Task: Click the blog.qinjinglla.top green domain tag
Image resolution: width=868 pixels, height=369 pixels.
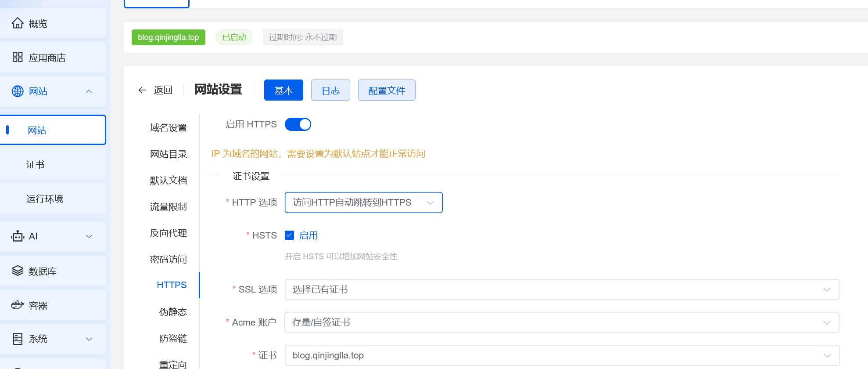Action: click(x=169, y=37)
